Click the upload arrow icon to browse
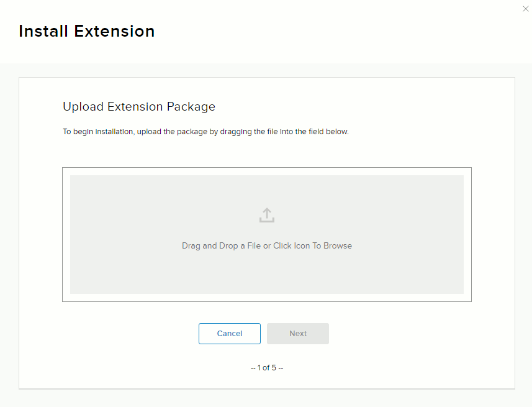The width and height of the screenshot is (532, 407). 266,216
